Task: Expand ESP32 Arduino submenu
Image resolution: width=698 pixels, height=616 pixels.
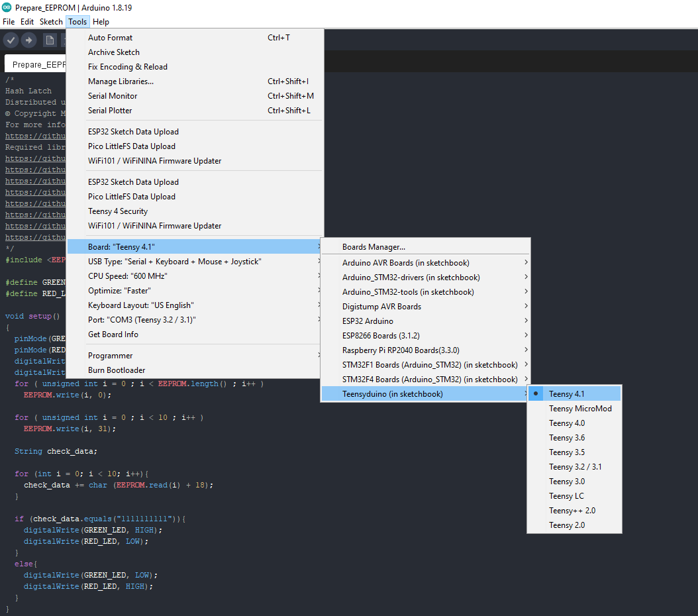Action: tap(426, 321)
